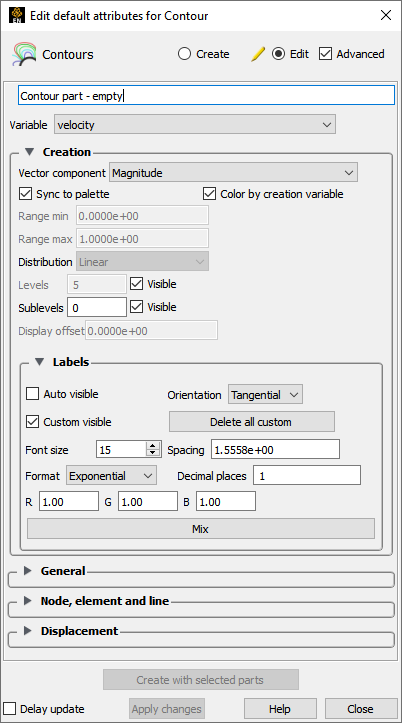
Task: Toggle Sync to palette checkbox
Action: coord(25,194)
